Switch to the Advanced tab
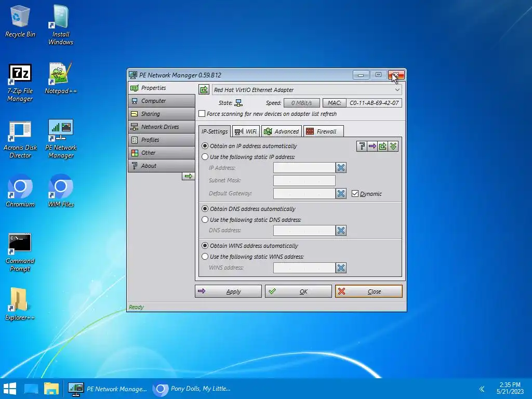 pyautogui.click(x=282, y=131)
